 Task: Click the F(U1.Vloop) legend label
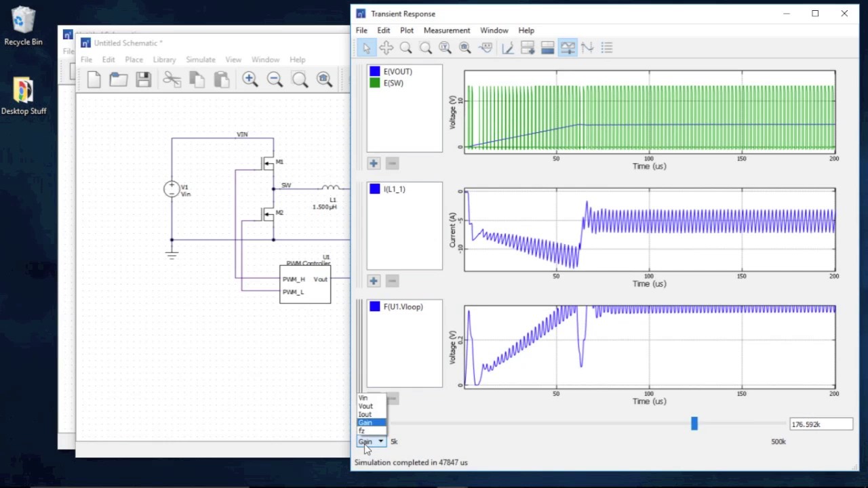coord(403,307)
